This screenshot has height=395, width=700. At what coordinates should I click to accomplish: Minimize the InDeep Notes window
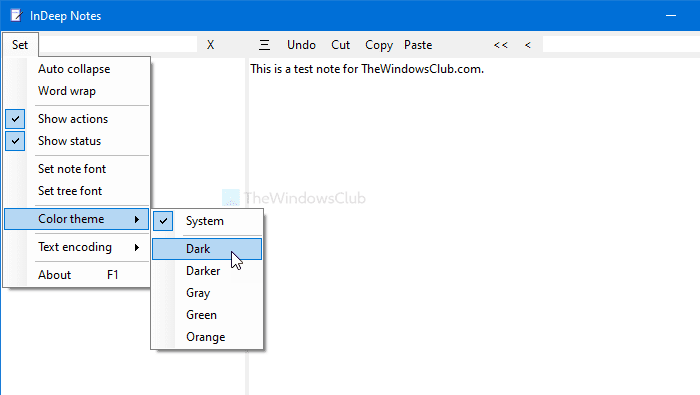[671, 16]
